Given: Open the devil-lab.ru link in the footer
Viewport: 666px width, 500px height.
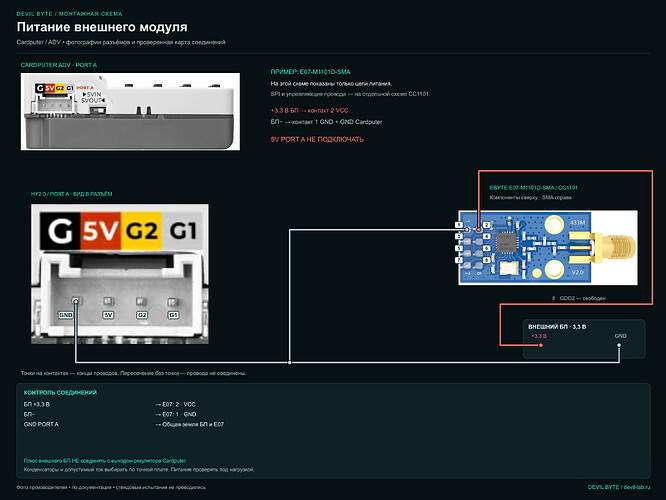Looking at the screenshot, I should [x=636, y=487].
